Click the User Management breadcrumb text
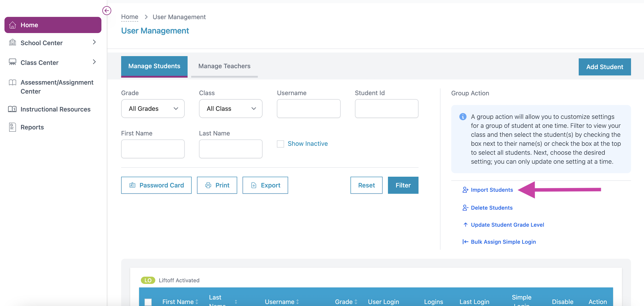The width and height of the screenshot is (644, 306). tap(179, 17)
